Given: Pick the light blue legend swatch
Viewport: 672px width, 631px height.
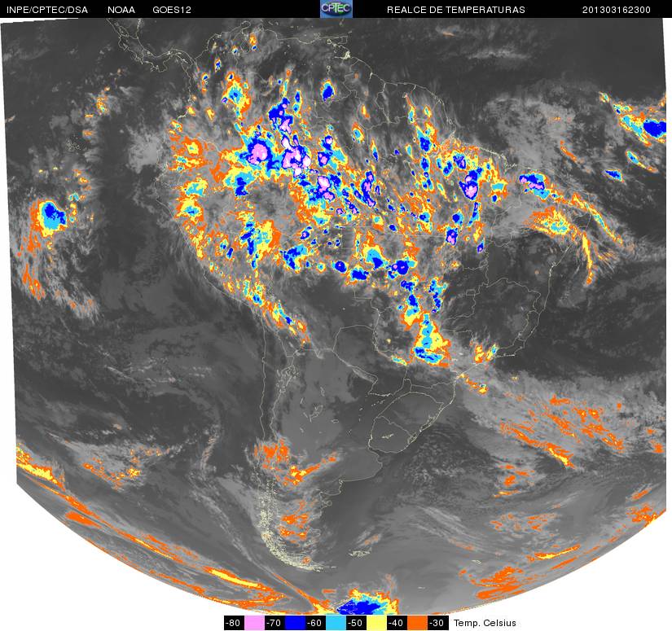Looking at the screenshot, I should [336, 622].
